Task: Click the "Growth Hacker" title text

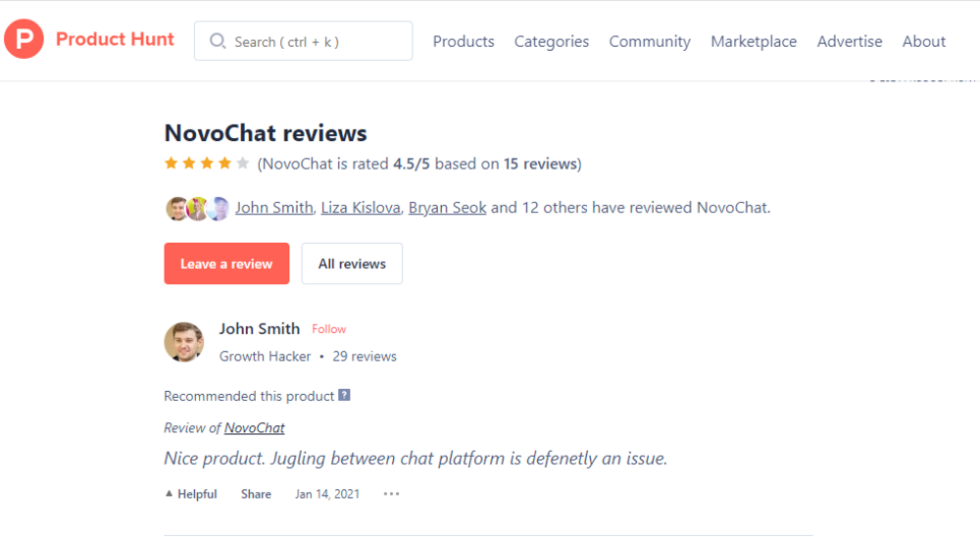Action: [265, 357]
